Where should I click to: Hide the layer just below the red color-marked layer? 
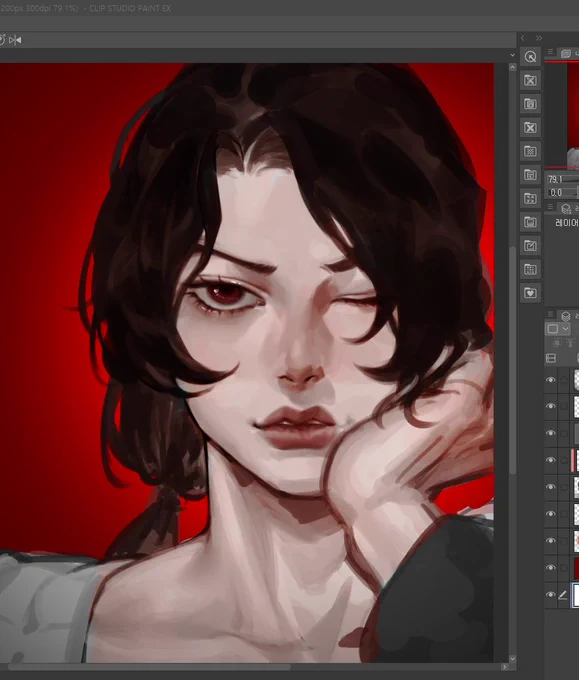pyautogui.click(x=551, y=487)
